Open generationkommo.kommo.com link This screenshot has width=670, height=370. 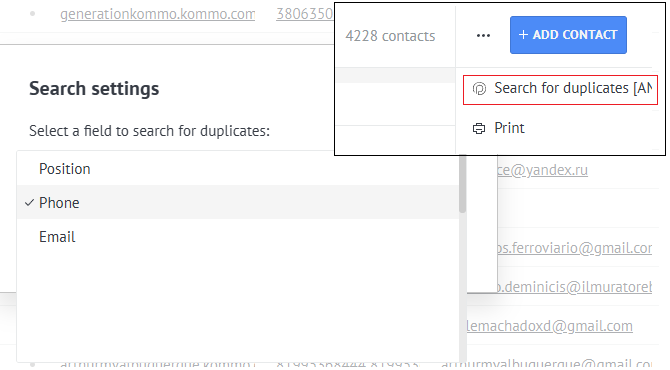pyautogui.click(x=157, y=14)
